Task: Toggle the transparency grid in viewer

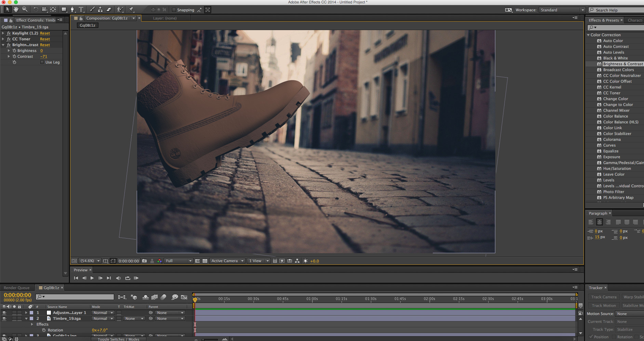Action: point(205,261)
